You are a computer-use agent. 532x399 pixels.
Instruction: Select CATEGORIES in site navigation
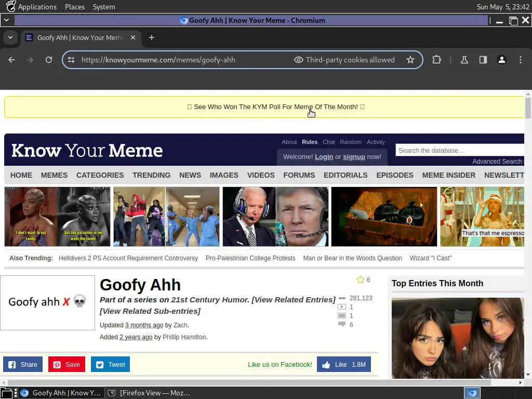pos(100,175)
